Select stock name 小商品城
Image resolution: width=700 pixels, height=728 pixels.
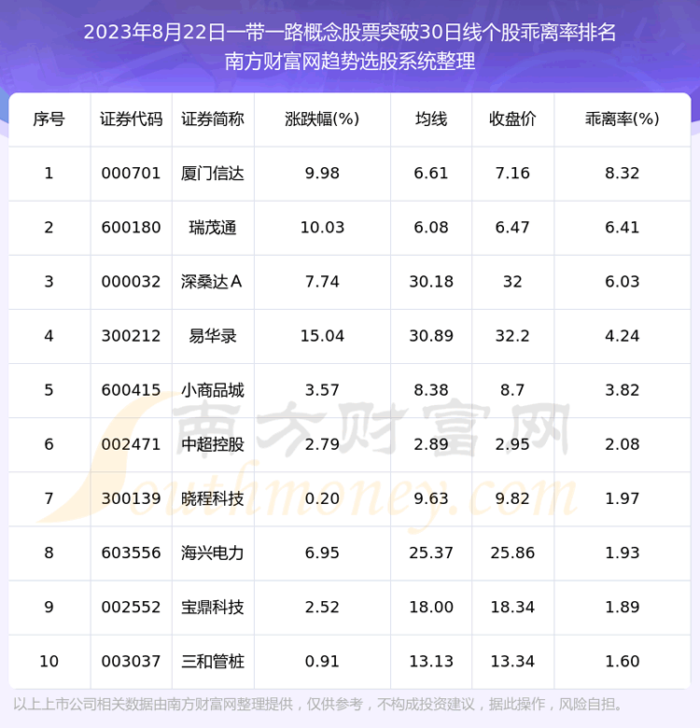(213, 390)
